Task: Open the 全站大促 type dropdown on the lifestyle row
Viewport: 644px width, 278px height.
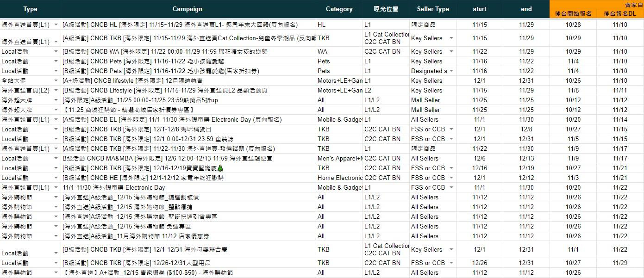Action: tap(56, 80)
